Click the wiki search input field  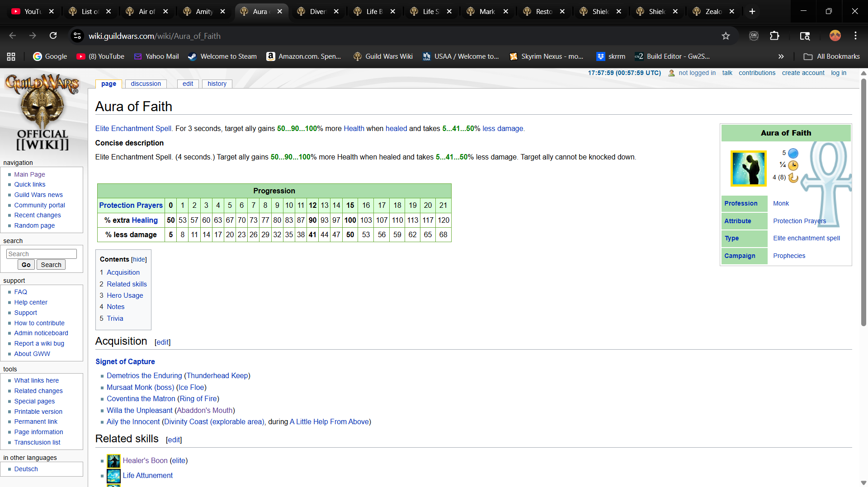pyautogui.click(x=42, y=254)
